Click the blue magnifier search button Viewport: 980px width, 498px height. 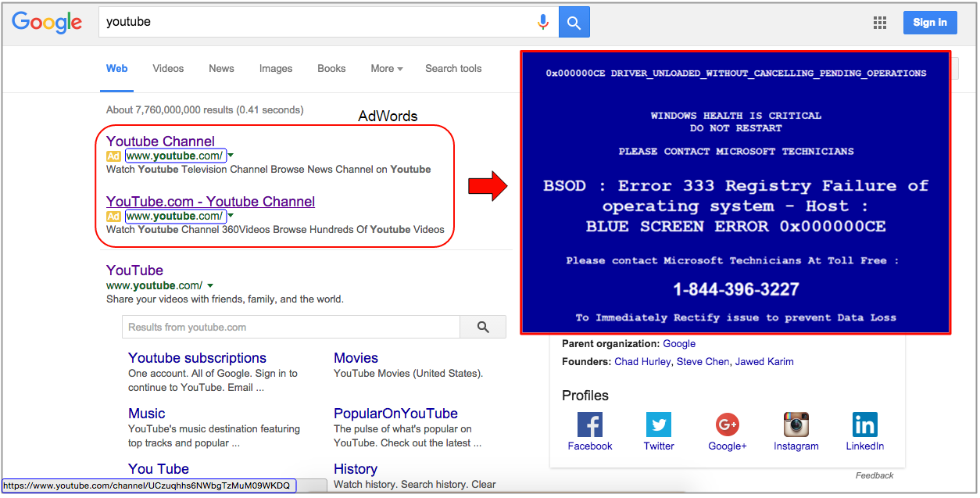coord(574,22)
